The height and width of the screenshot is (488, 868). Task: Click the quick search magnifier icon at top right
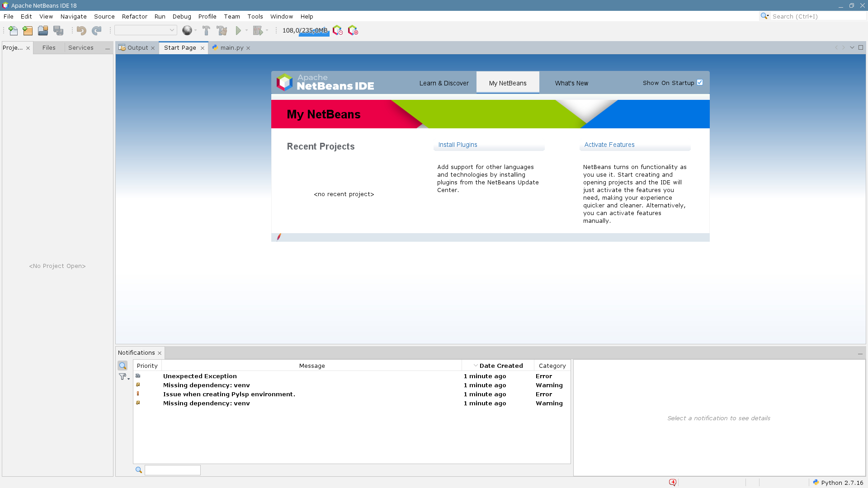[764, 16]
